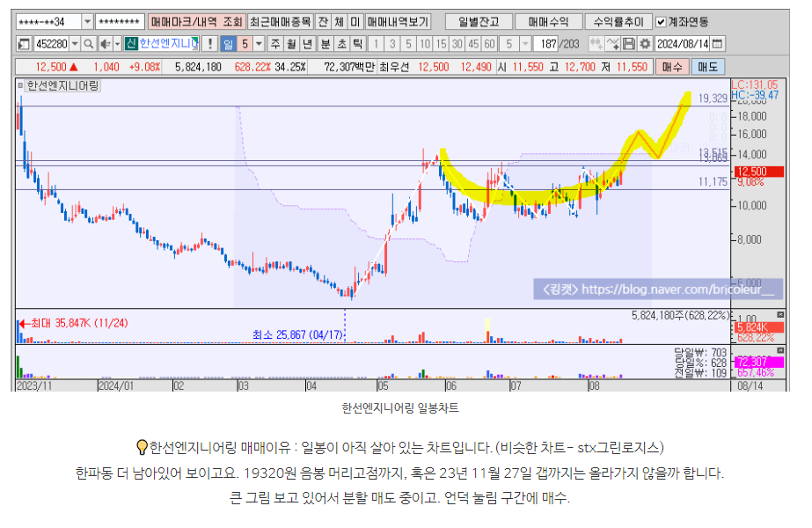This screenshot has height=528, width=812.
Task: Open the calendar date picker icon
Action: pyautogui.click(x=718, y=44)
